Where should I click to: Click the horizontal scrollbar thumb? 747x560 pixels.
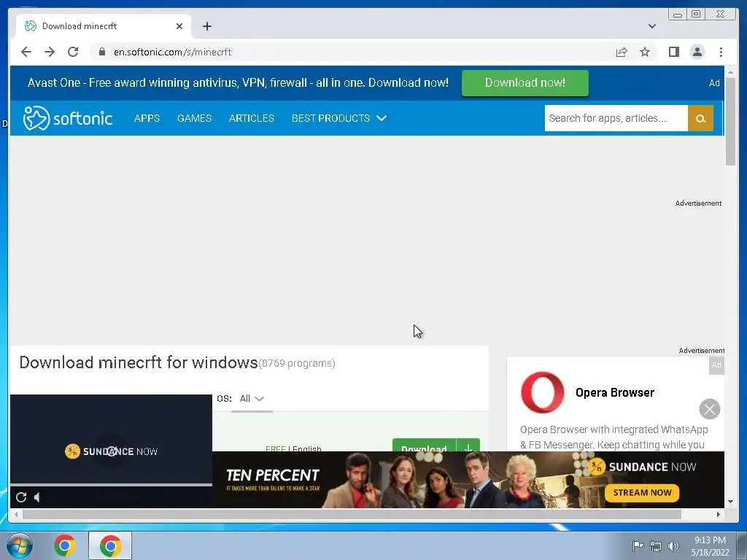coord(352,514)
